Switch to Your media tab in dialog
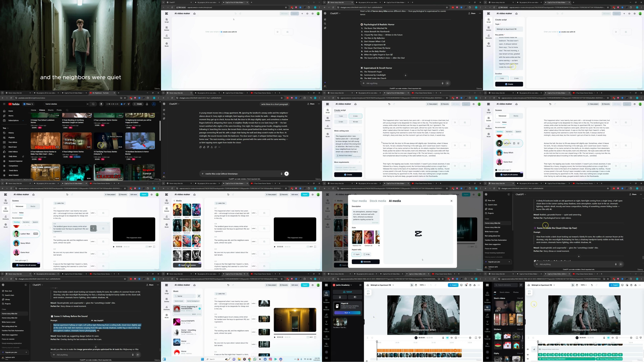The height and width of the screenshot is (362, 644). [x=359, y=201]
